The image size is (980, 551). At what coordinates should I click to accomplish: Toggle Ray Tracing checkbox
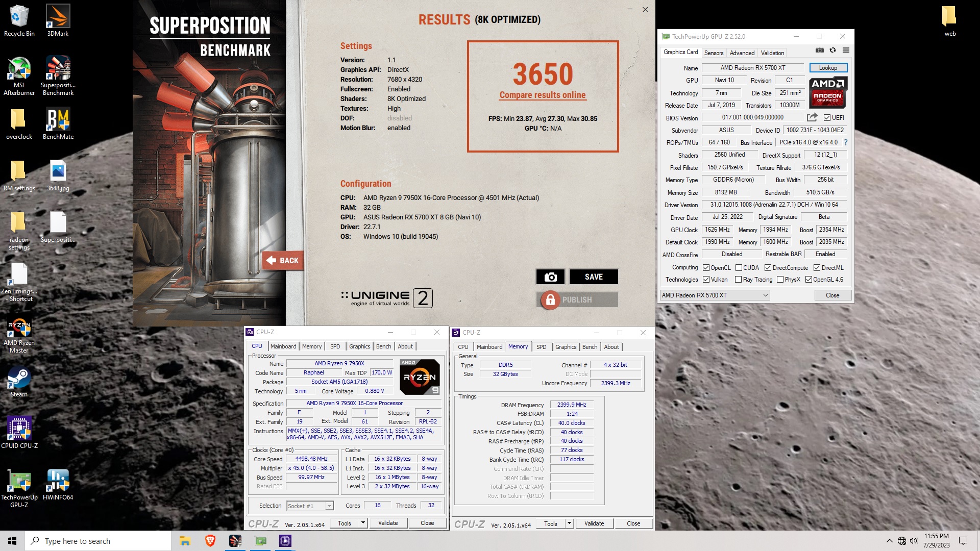[738, 280]
